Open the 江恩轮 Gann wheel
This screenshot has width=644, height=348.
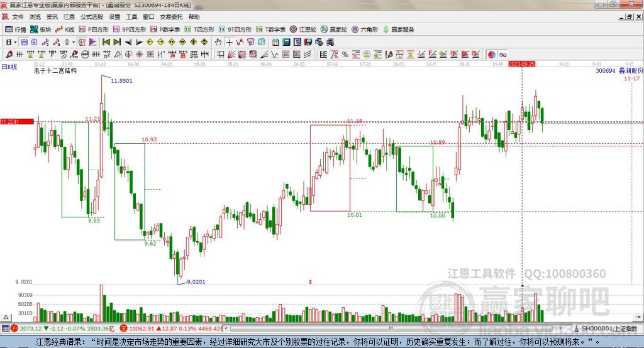303,30
